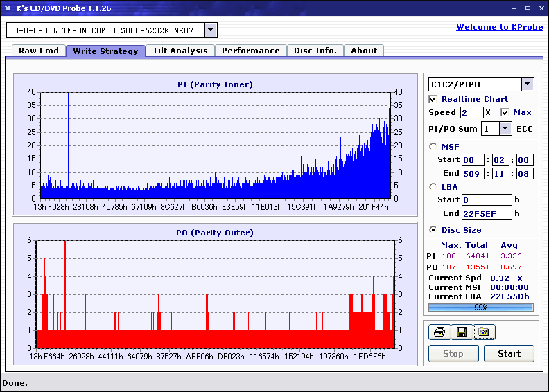Uncheck the Max speed checkbox
The image size is (549, 392).
(x=505, y=112)
